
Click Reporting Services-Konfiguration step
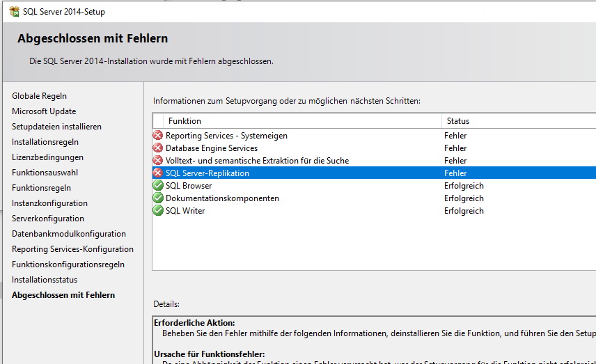pyautogui.click(x=72, y=249)
